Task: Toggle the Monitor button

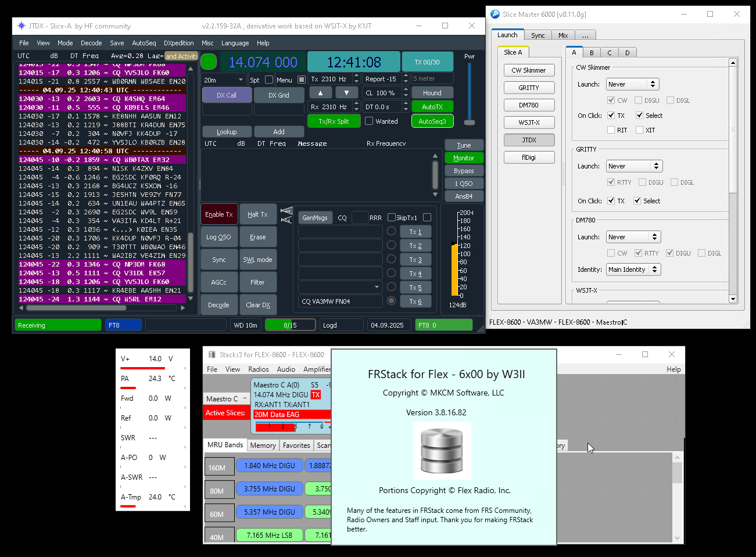Action: pos(464,158)
